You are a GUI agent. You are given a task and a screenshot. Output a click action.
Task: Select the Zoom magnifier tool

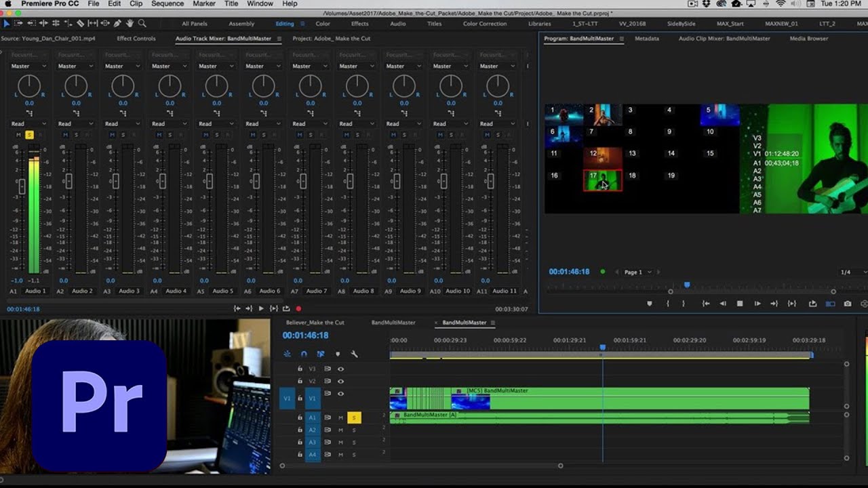[x=142, y=23]
